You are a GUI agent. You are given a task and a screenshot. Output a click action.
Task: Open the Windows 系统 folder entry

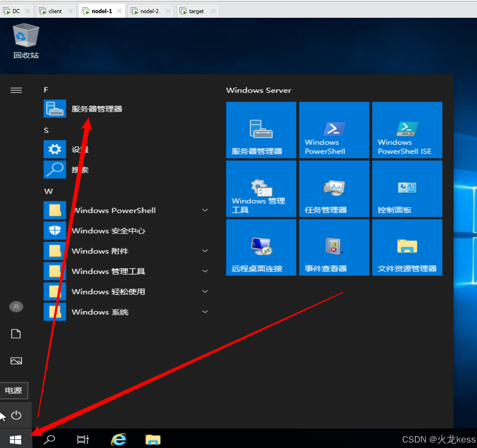point(126,312)
